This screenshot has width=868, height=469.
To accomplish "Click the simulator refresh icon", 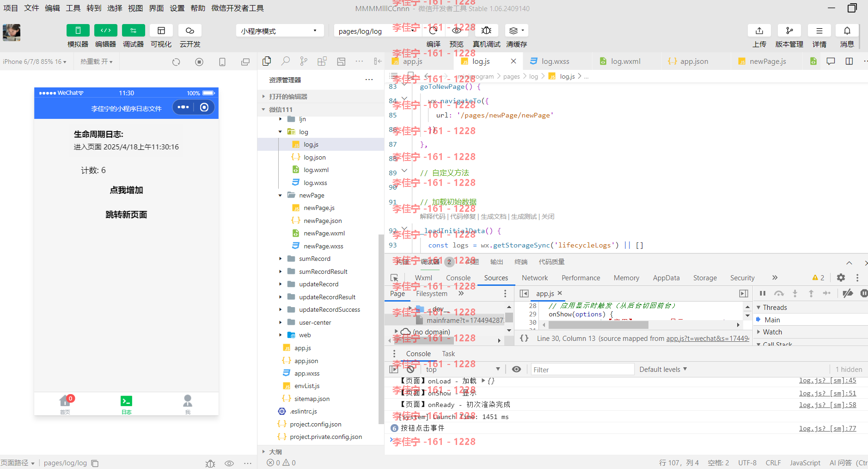I will coord(176,62).
